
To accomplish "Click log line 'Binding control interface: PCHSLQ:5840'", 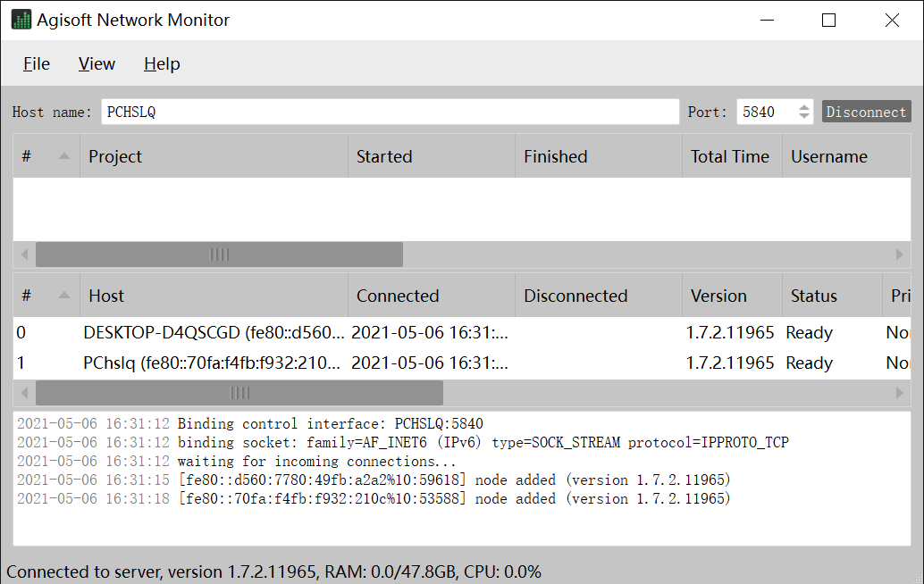I will [x=250, y=423].
